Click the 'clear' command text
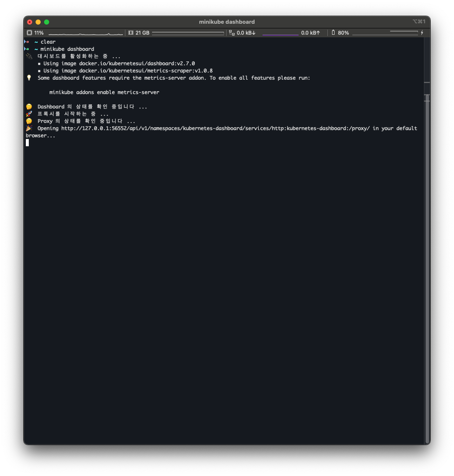 (x=48, y=42)
